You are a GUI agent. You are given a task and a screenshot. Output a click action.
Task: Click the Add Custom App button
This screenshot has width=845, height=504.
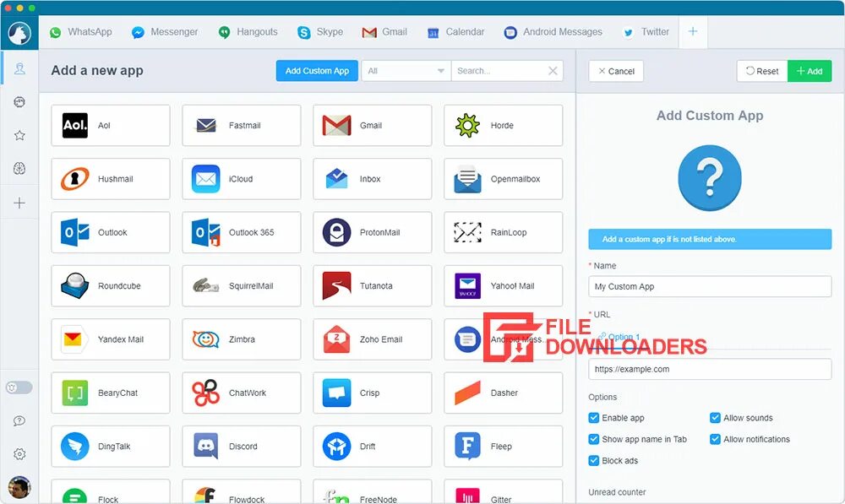pos(317,71)
